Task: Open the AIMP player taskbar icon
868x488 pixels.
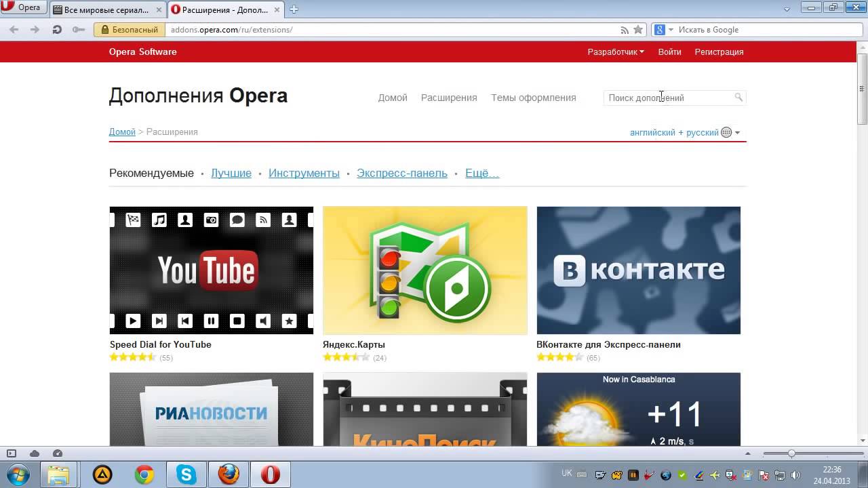Action: [102, 474]
